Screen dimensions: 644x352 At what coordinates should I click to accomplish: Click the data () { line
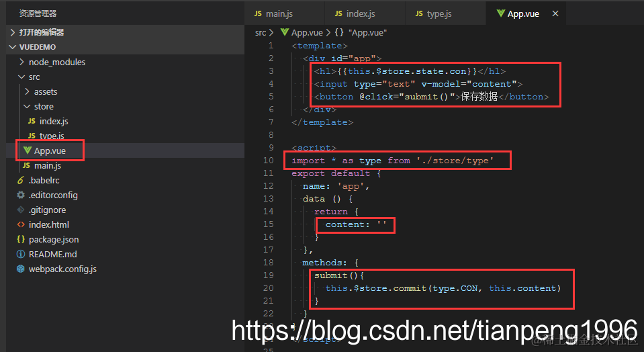(x=328, y=199)
